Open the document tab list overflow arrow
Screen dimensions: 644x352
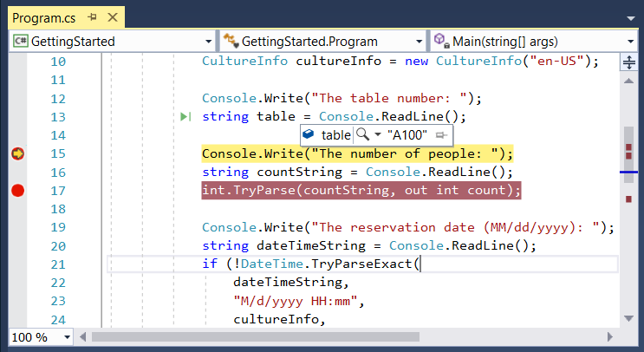click(631, 16)
